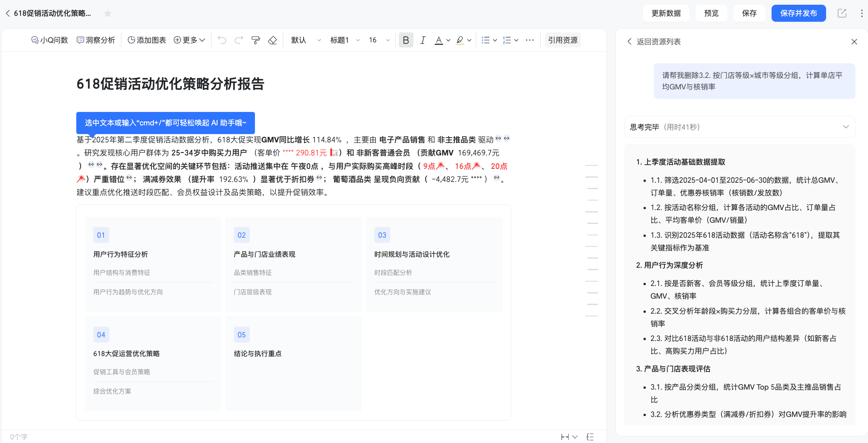Click the AI assistant tooltip banner

click(x=166, y=123)
